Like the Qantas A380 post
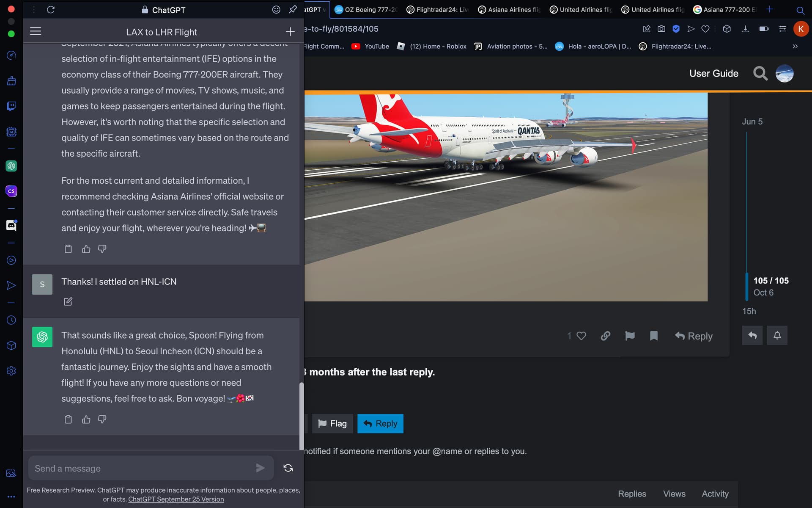The height and width of the screenshot is (508, 812). [582, 336]
